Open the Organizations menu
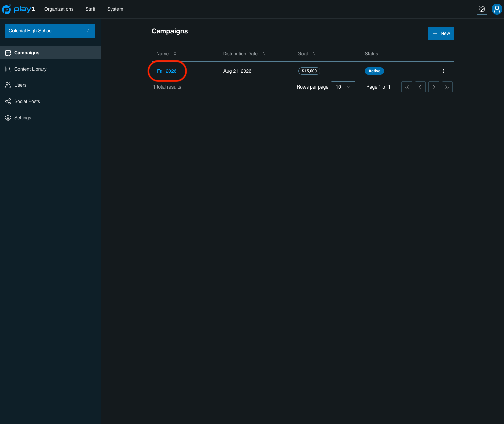This screenshot has width=504, height=424. 59,9
